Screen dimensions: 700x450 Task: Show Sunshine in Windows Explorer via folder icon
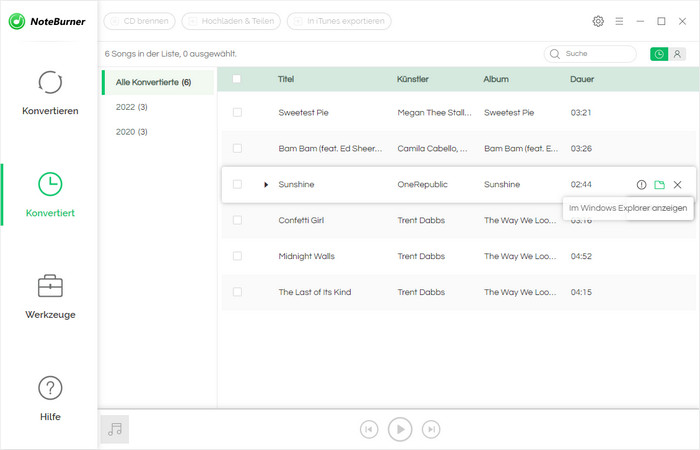pos(659,184)
